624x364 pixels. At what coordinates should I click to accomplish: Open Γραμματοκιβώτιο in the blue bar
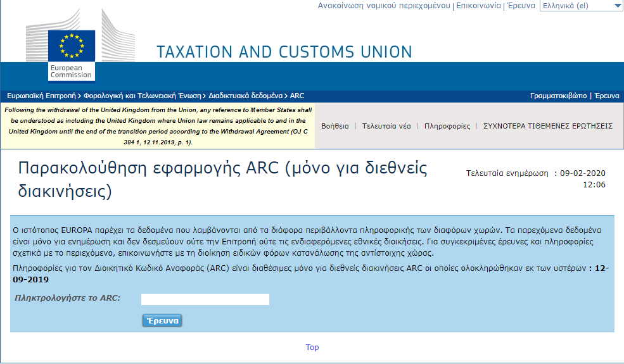click(558, 96)
